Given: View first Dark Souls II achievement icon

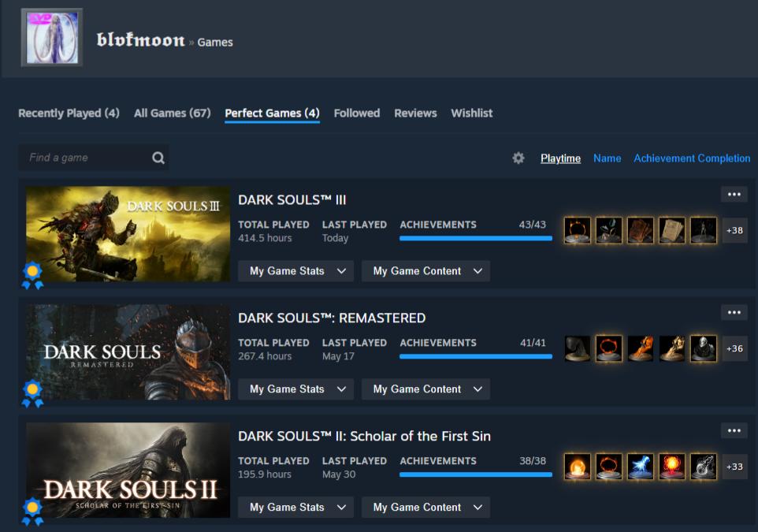Looking at the screenshot, I should [578, 467].
